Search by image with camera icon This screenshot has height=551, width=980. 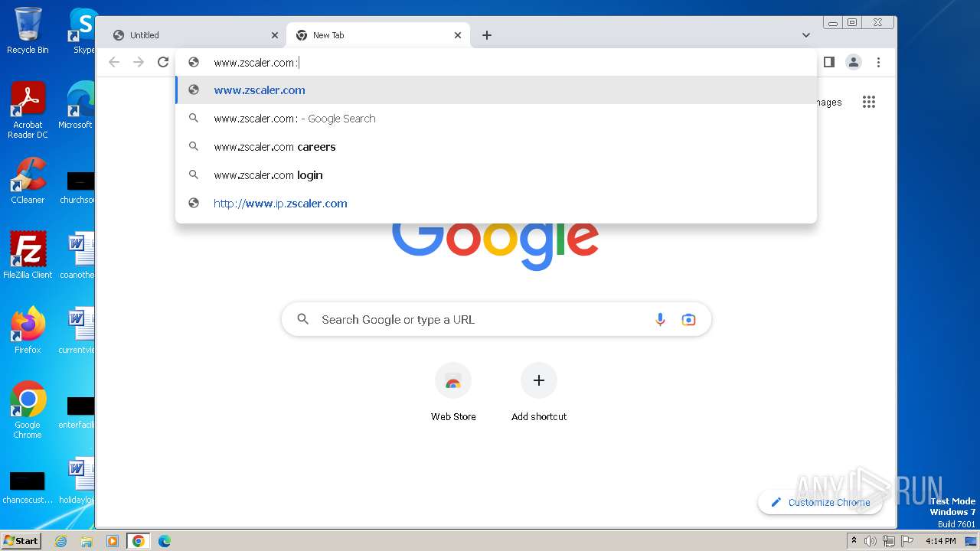688,319
